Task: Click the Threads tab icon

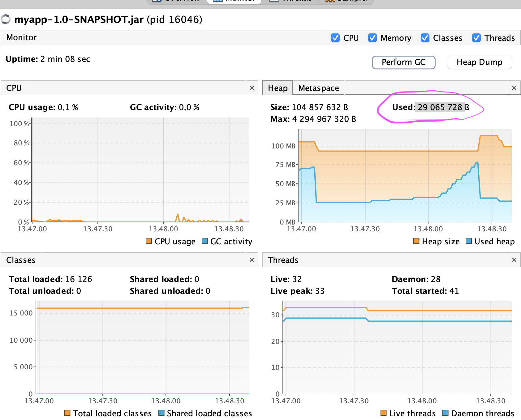Action: (274, 2)
